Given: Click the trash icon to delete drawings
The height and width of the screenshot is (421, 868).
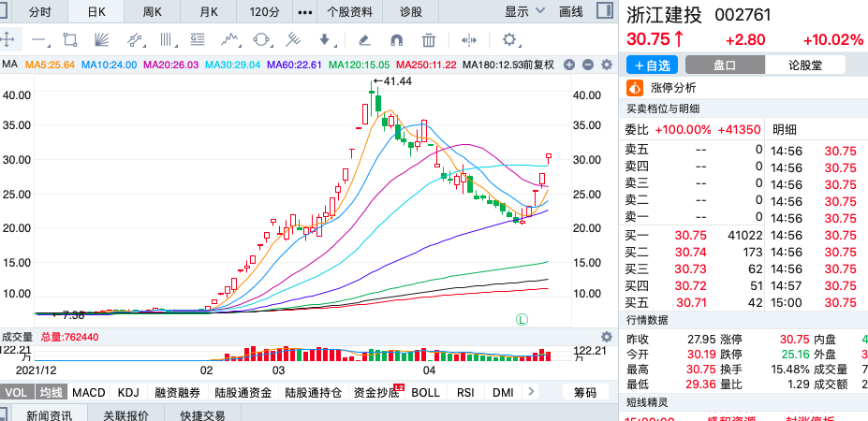Looking at the screenshot, I should point(429,40).
